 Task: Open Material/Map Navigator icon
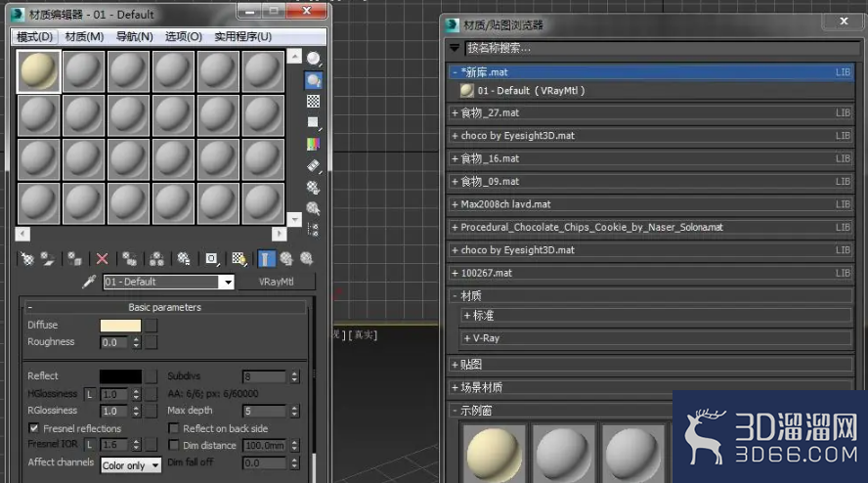314,230
